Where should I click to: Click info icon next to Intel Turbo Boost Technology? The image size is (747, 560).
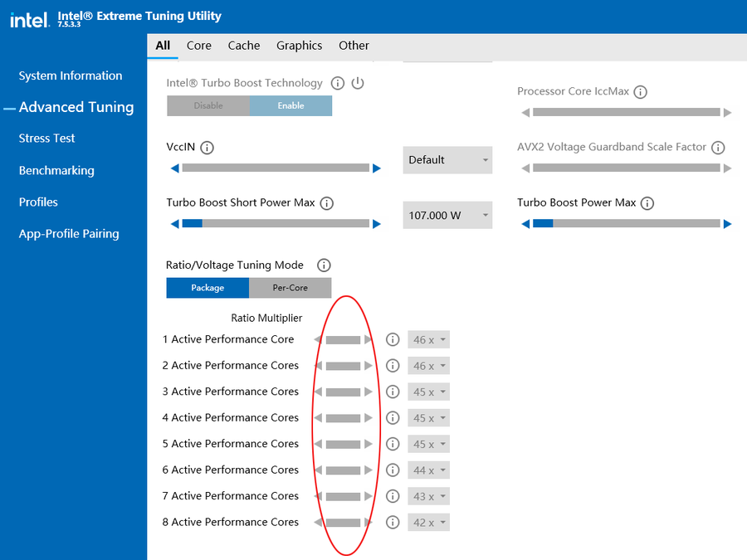click(x=337, y=83)
